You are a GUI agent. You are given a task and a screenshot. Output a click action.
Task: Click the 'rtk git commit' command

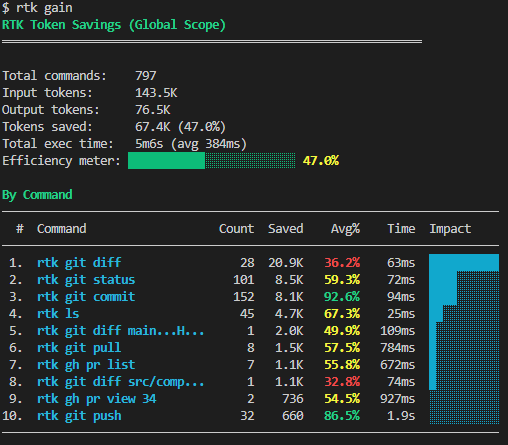click(86, 297)
